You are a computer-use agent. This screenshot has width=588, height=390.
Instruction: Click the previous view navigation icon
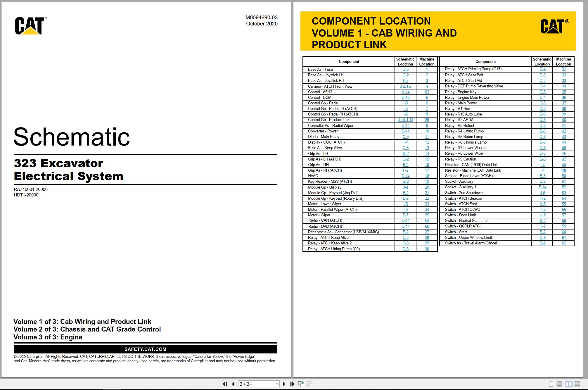[x=301, y=384]
